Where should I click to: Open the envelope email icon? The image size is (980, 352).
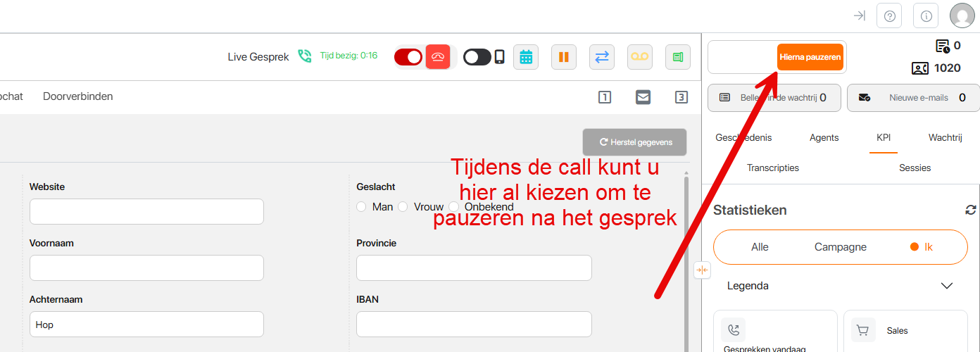(643, 97)
